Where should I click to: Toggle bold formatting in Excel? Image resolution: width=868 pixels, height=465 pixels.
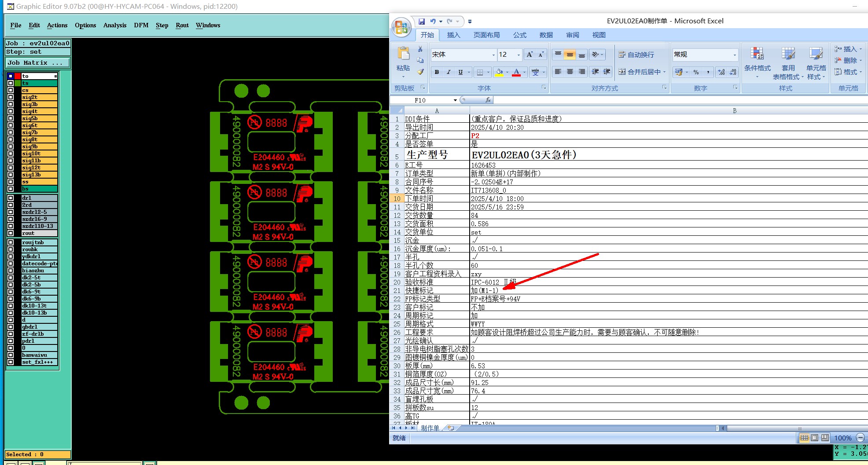(437, 72)
